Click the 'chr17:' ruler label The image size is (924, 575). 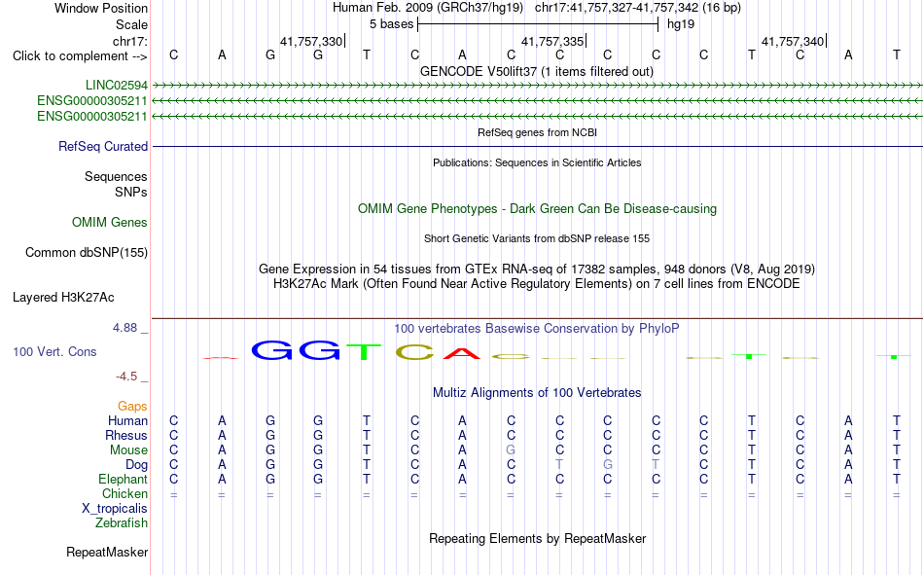tap(130, 41)
